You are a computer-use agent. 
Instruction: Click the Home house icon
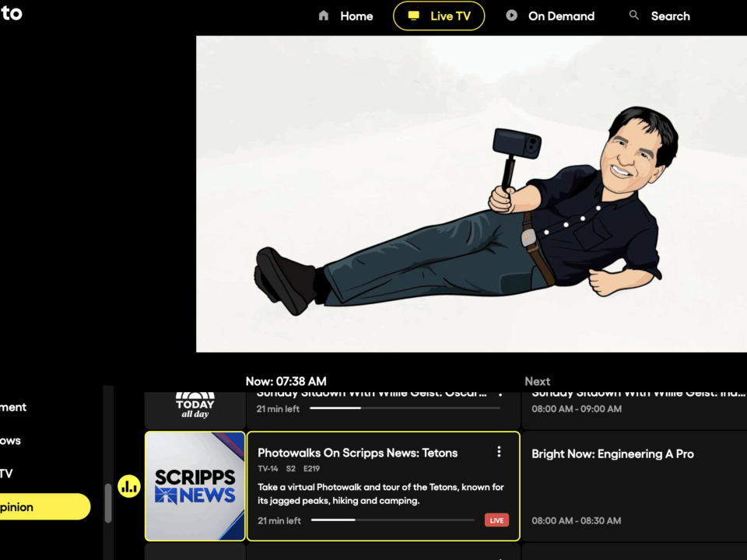[x=324, y=16]
